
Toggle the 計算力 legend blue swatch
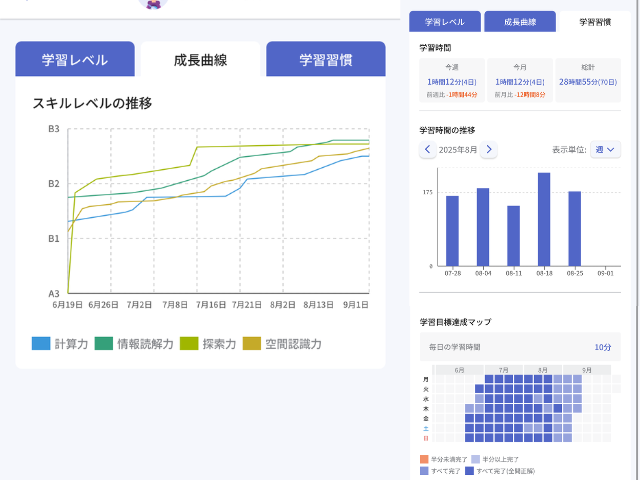coord(41,343)
